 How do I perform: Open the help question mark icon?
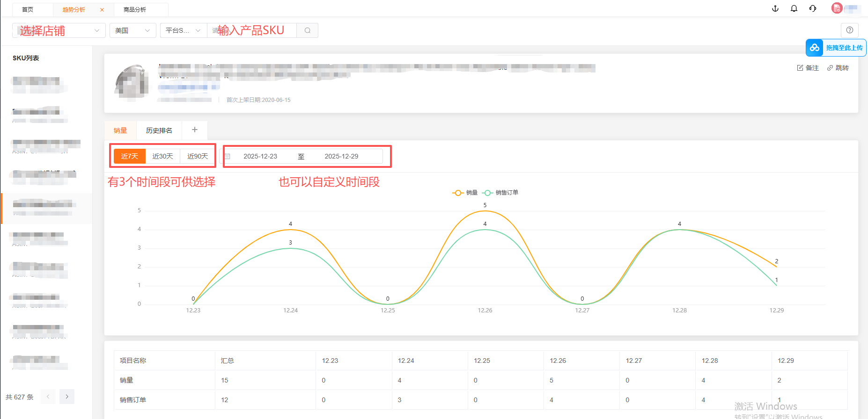click(x=850, y=30)
